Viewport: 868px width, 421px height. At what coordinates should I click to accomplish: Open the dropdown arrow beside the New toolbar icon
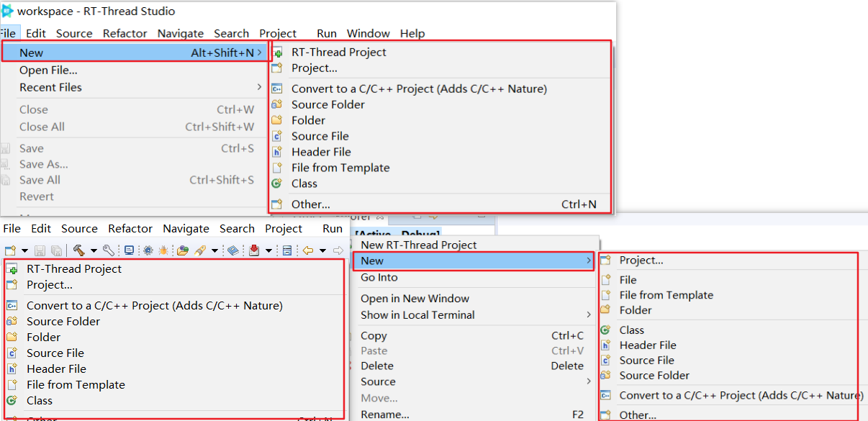[24, 251]
